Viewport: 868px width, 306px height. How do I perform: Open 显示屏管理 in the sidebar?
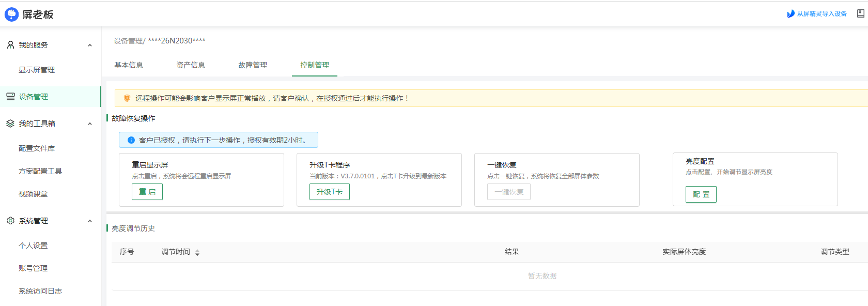click(x=37, y=70)
